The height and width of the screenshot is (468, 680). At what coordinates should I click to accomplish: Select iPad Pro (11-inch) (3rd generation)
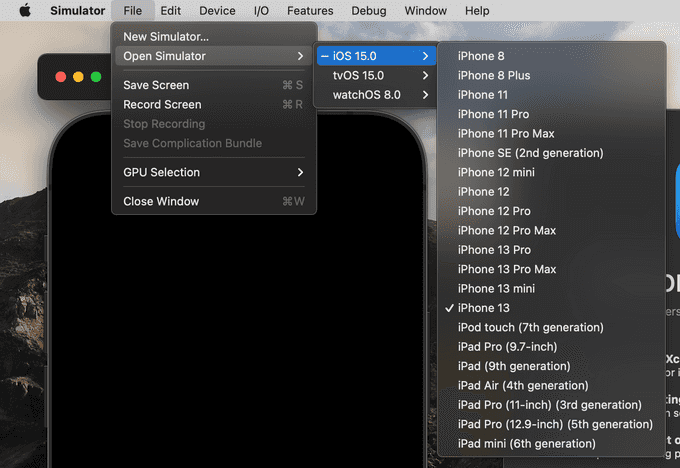click(552, 405)
